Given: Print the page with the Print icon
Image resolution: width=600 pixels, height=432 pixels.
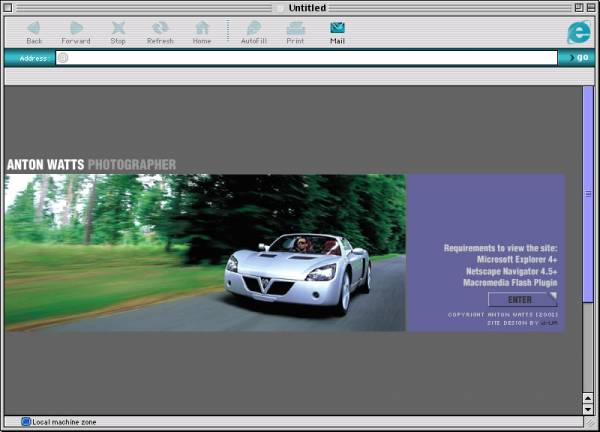Looking at the screenshot, I should click(295, 28).
